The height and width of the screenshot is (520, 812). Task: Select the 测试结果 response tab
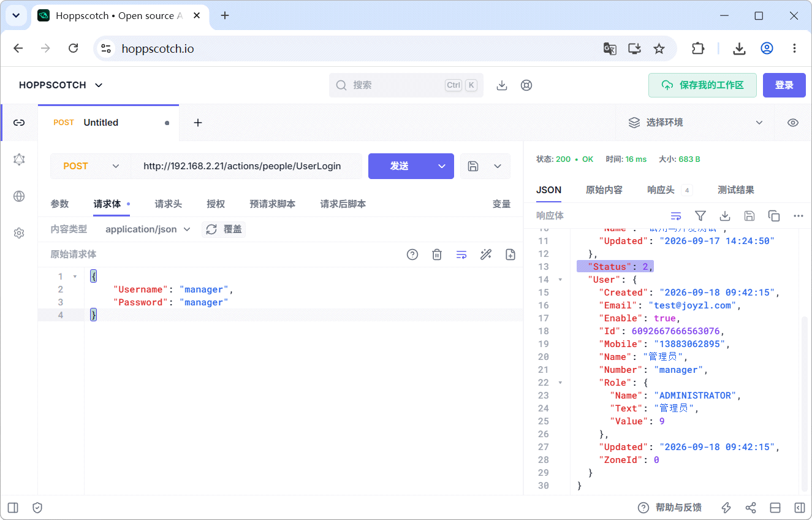pyautogui.click(x=735, y=190)
